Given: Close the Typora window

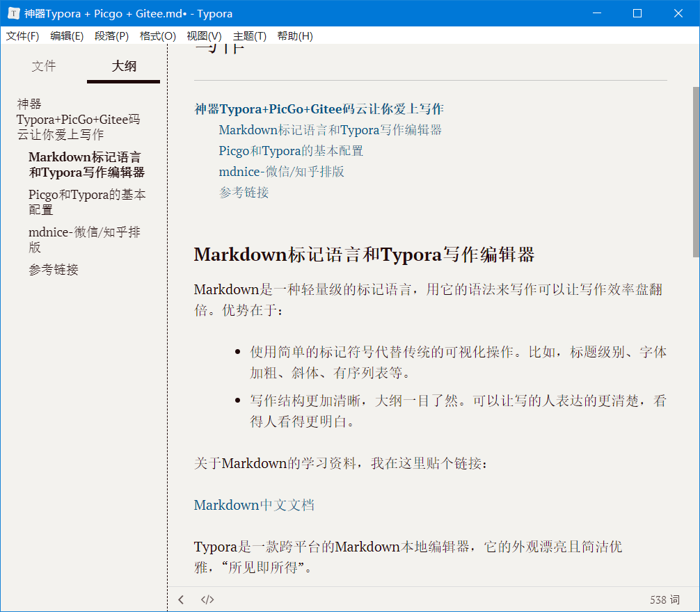Looking at the screenshot, I should (678, 13).
